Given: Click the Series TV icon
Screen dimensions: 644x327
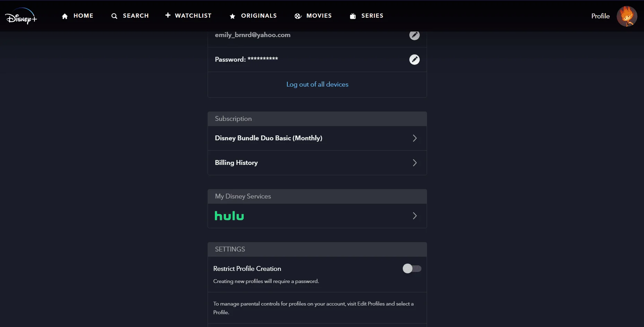Looking at the screenshot, I should (x=353, y=16).
